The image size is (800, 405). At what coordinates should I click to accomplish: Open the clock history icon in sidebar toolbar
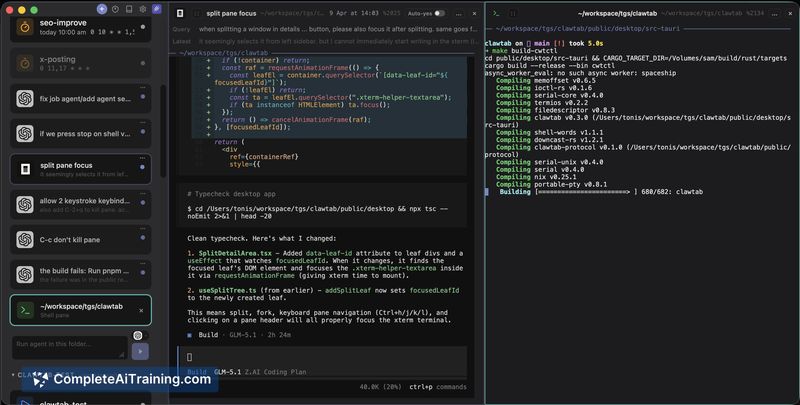(115, 9)
